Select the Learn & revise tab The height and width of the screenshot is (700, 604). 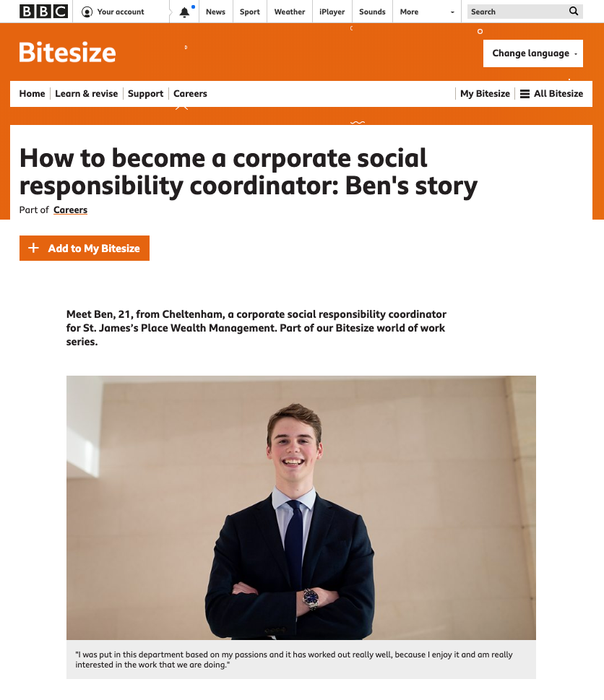(x=86, y=94)
